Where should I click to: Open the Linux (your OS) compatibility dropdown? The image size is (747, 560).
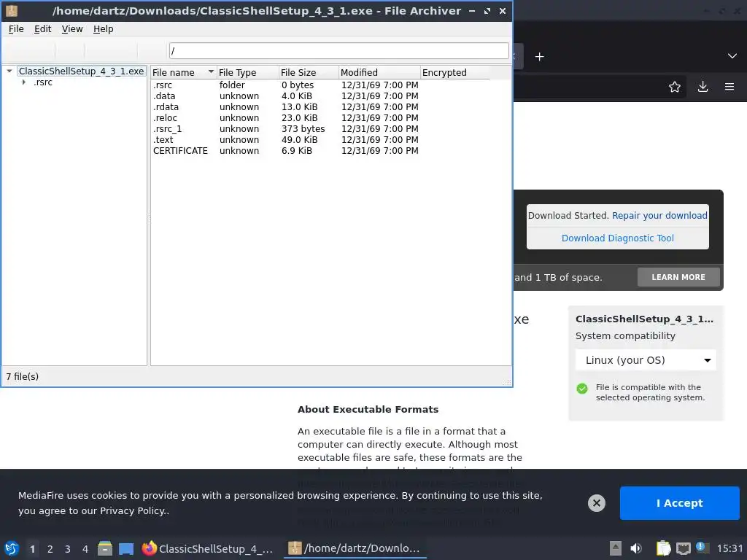[646, 360]
